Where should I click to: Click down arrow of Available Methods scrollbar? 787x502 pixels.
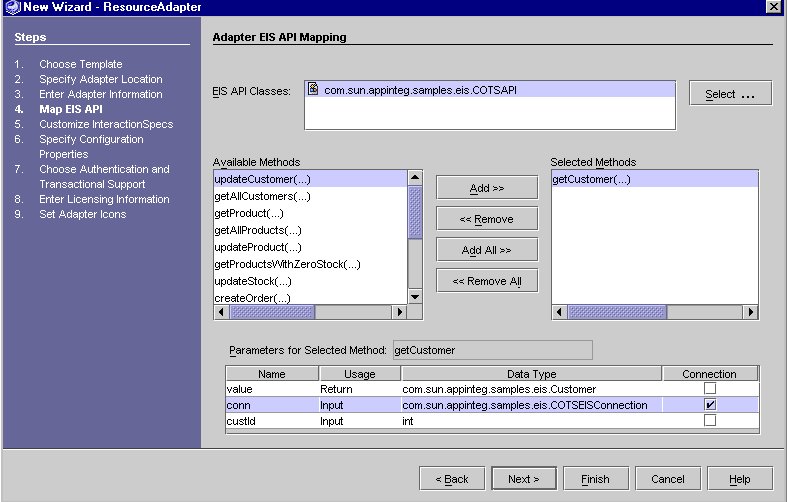click(415, 297)
